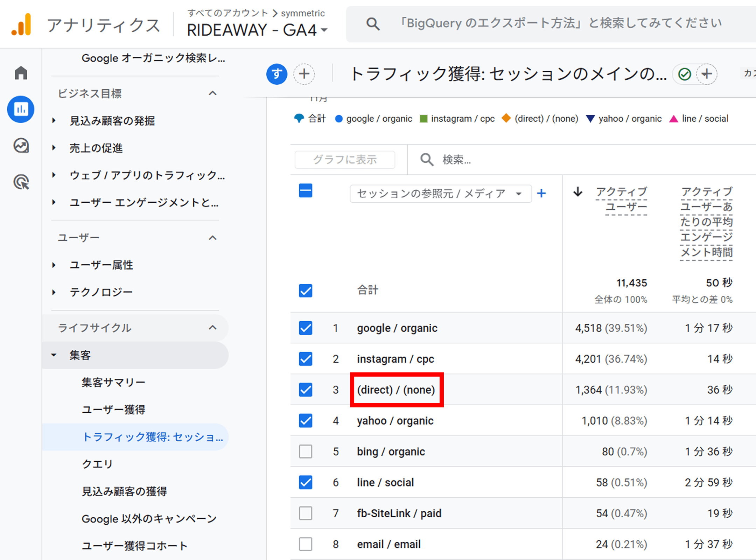Select 集客サマリー in the sidebar menu

(113, 382)
